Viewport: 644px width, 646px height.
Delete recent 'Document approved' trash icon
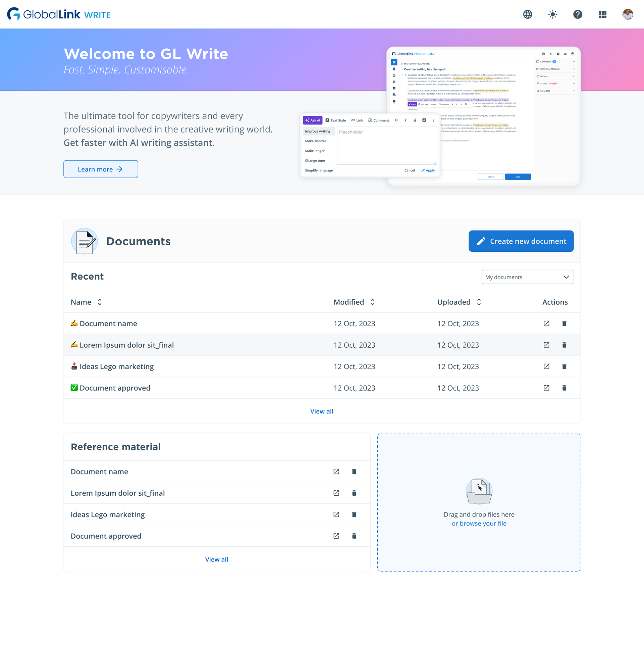tap(564, 388)
